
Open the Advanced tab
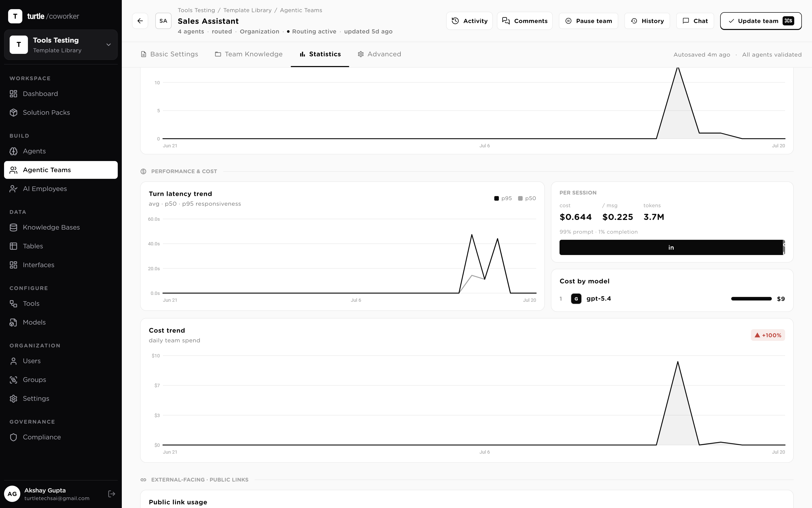tap(379, 54)
